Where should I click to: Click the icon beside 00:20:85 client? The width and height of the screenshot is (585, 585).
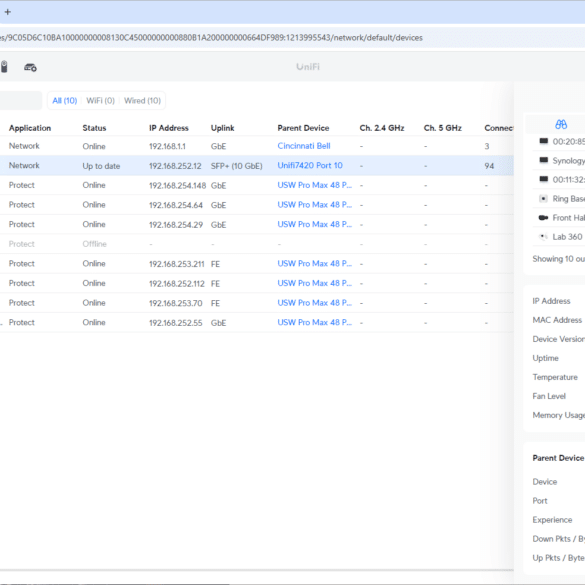544,141
